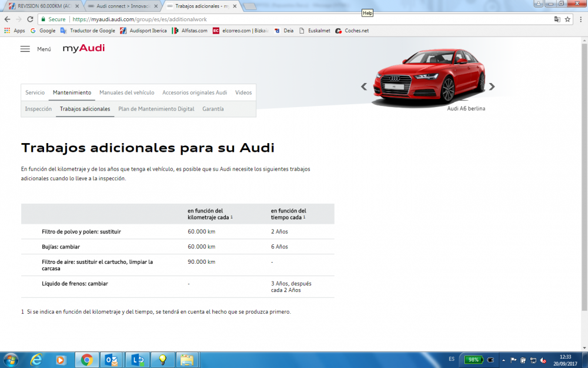
Task: Open Lync from the taskbar
Action: [x=137, y=360]
